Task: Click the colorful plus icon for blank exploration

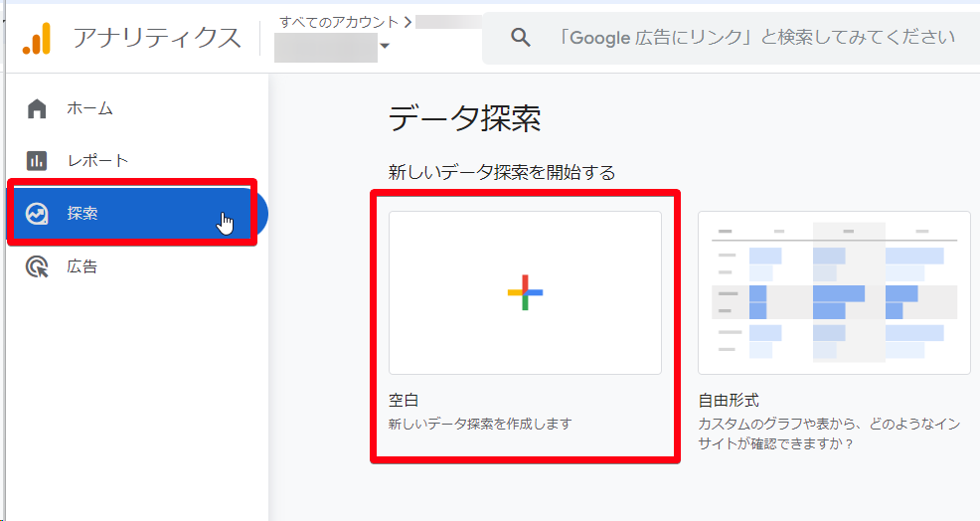Action: coord(525,292)
